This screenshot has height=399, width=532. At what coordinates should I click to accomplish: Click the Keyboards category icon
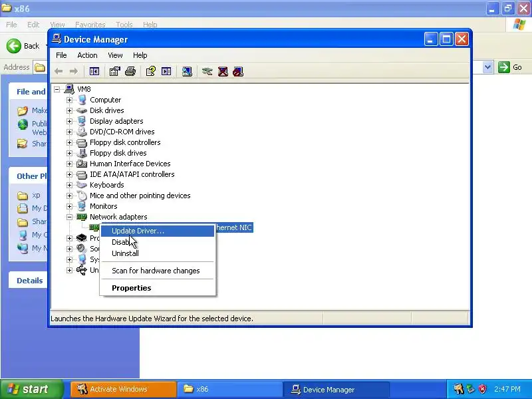click(81, 185)
